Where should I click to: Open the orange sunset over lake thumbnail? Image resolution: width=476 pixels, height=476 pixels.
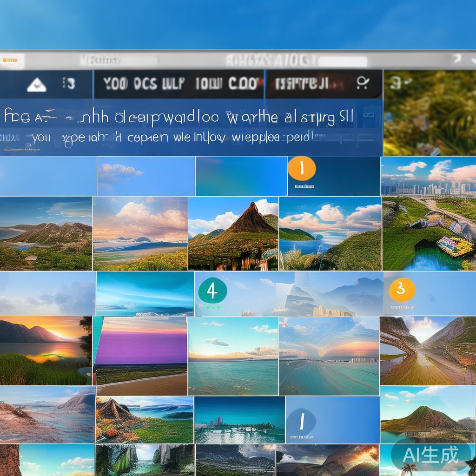46,350
